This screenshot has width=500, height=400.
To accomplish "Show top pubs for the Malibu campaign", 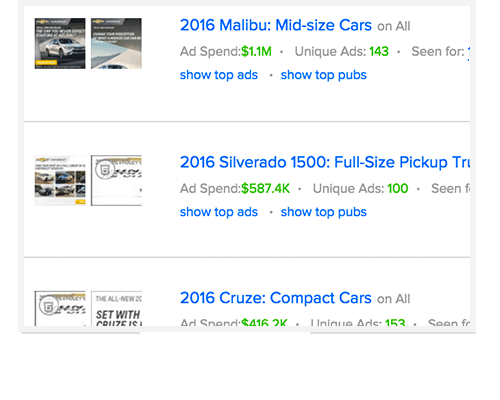I will [323, 75].
